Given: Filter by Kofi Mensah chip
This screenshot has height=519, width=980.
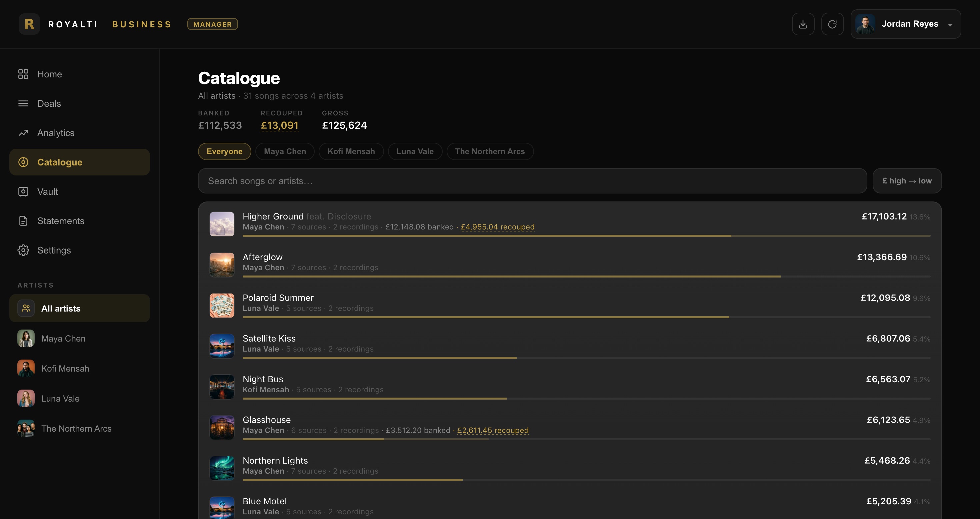Looking at the screenshot, I should [351, 151].
